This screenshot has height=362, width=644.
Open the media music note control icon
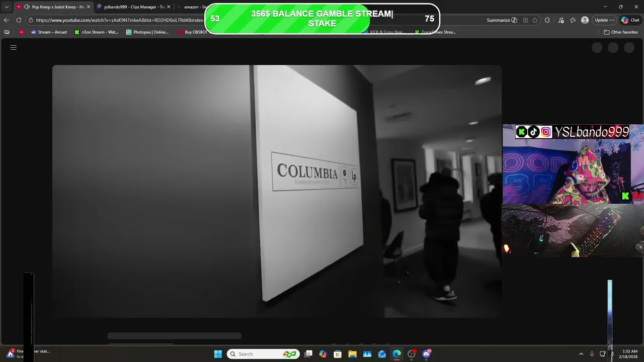[x=561, y=20]
